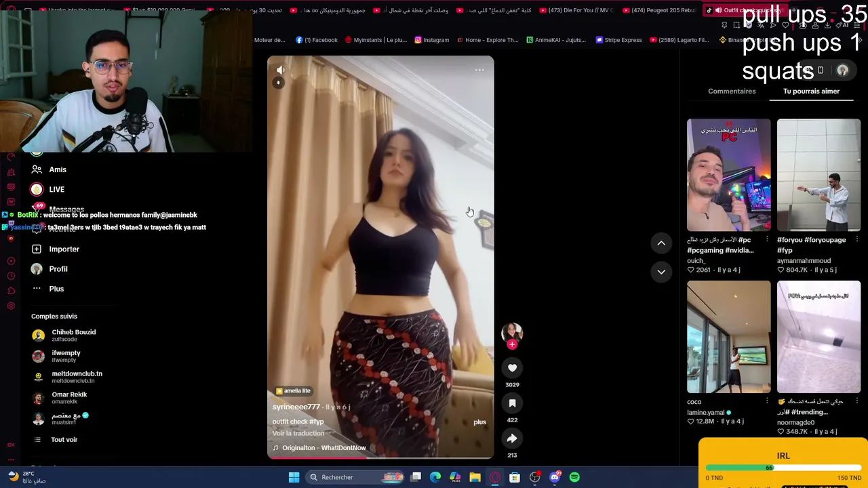The height and width of the screenshot is (488, 868).
Task: Switch to the Peugeot 205 browser tab
Action: coord(659,10)
